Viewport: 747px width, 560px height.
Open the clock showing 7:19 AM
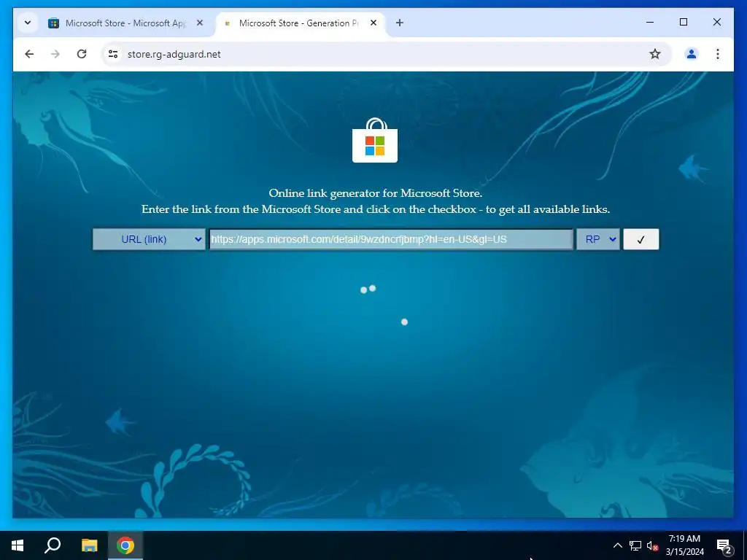(x=684, y=545)
